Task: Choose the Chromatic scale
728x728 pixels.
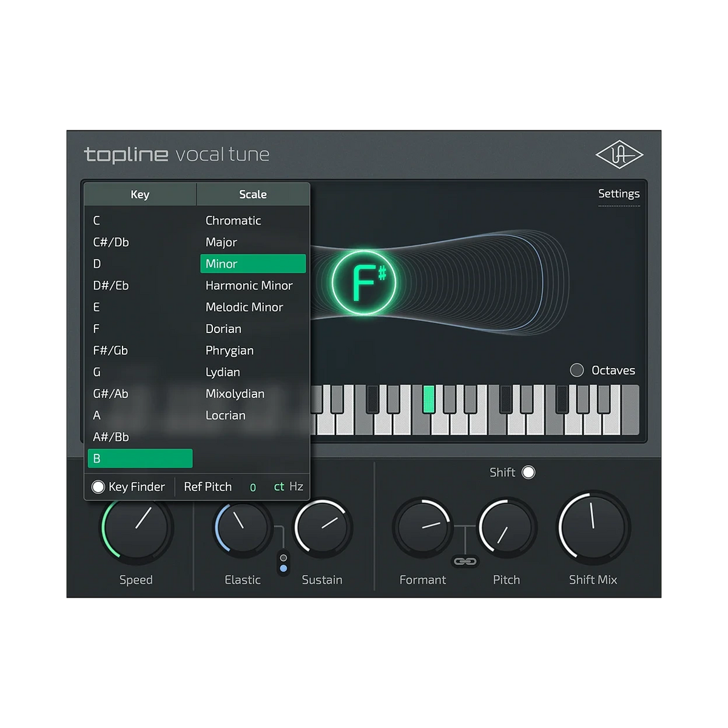Action: (253, 220)
